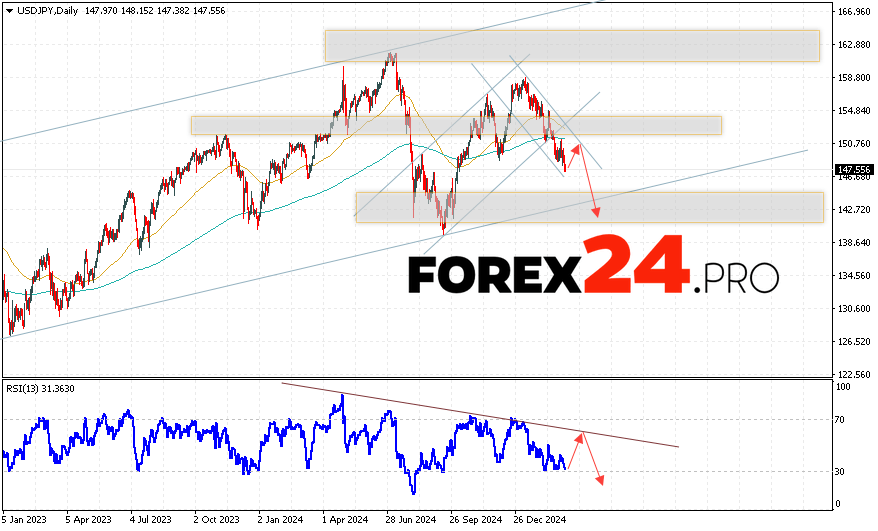The width and height of the screenshot is (878, 531).
Task: Click the RSI 30 level label
Action: click(844, 471)
